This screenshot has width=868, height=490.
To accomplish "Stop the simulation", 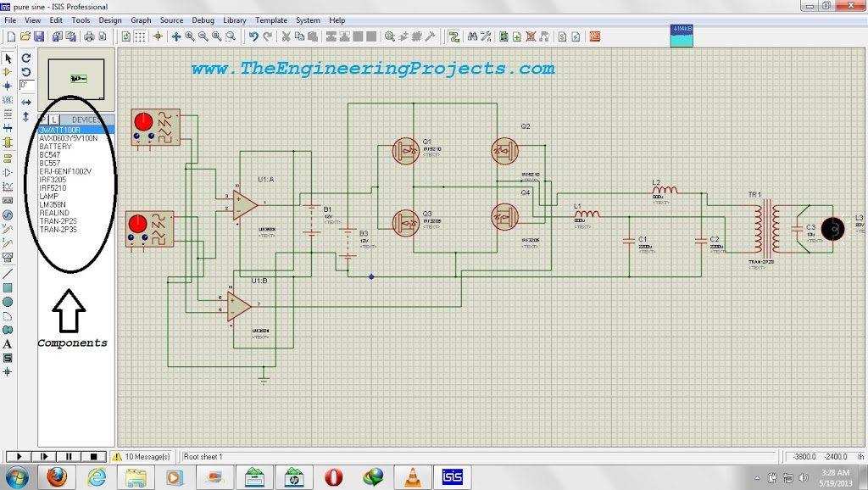I will pos(93,455).
